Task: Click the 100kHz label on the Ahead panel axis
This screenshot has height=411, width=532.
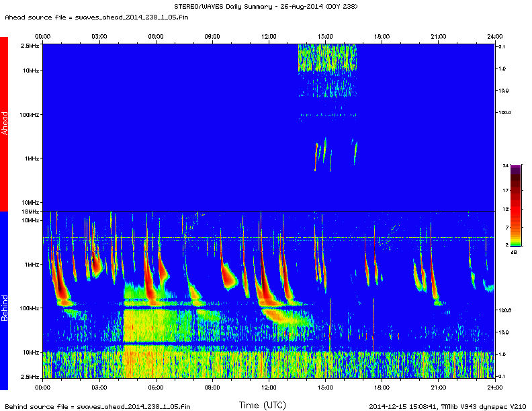Action: pyautogui.click(x=29, y=115)
